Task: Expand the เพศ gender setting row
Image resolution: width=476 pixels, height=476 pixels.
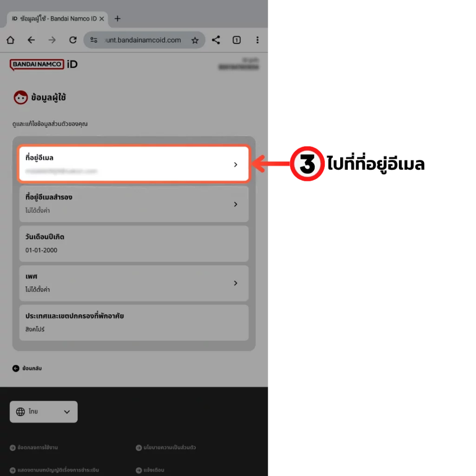Action: pos(134,283)
